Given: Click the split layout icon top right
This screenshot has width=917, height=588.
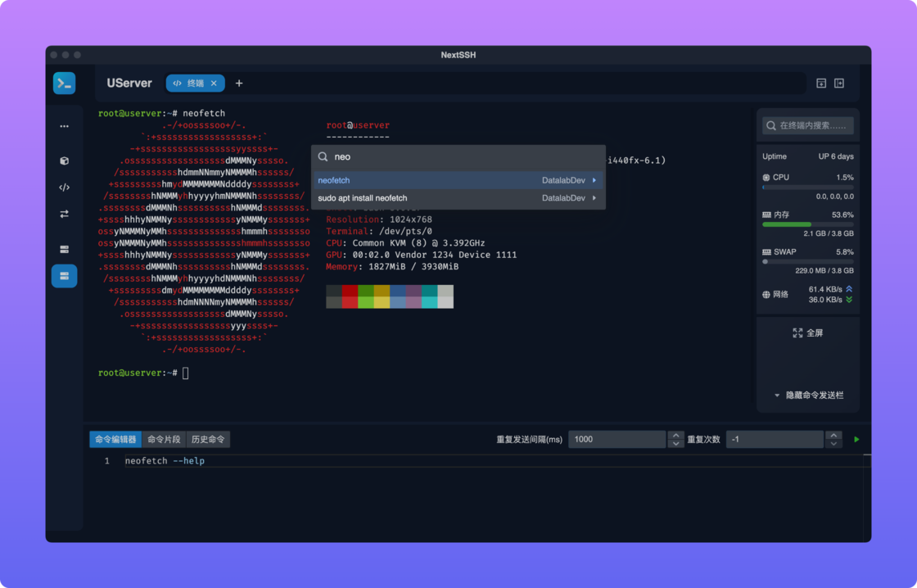Looking at the screenshot, I should pyautogui.click(x=839, y=83).
